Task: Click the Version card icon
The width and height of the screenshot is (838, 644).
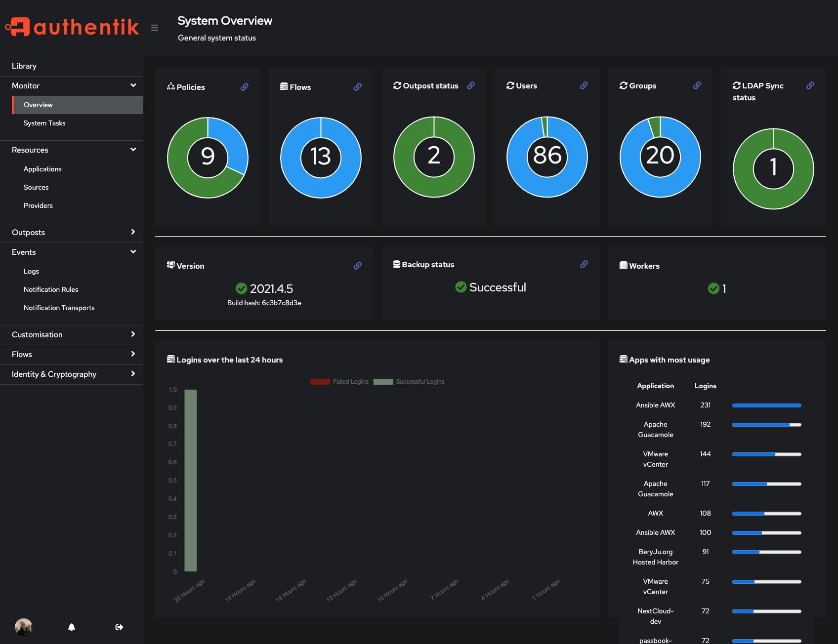Action: (x=171, y=265)
